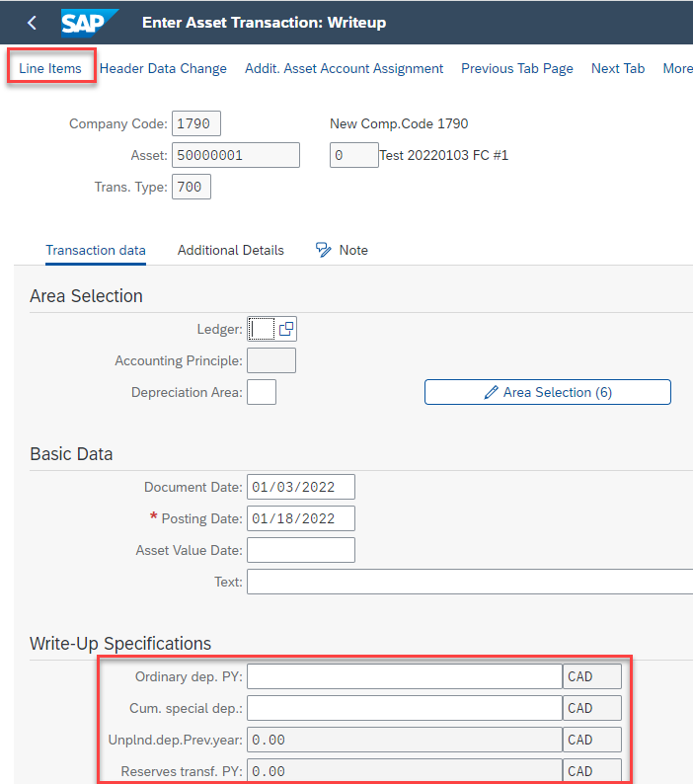This screenshot has width=693, height=784.
Task: Open Ledger value help icon
Action: [286, 329]
